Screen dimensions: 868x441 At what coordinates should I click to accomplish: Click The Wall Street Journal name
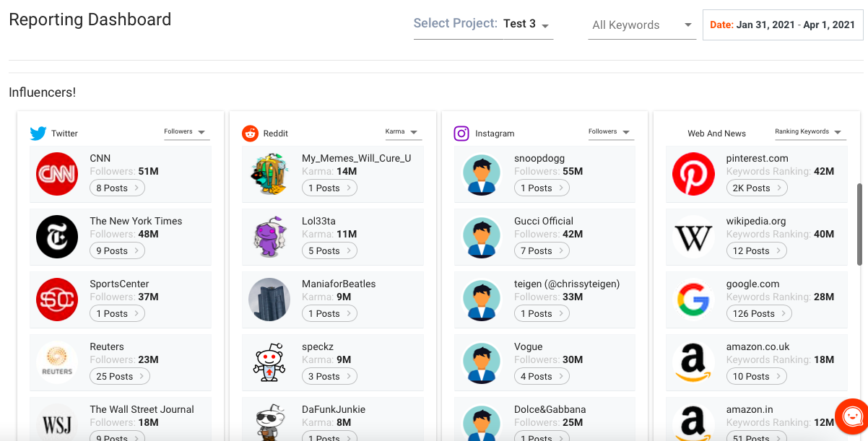tap(142, 409)
